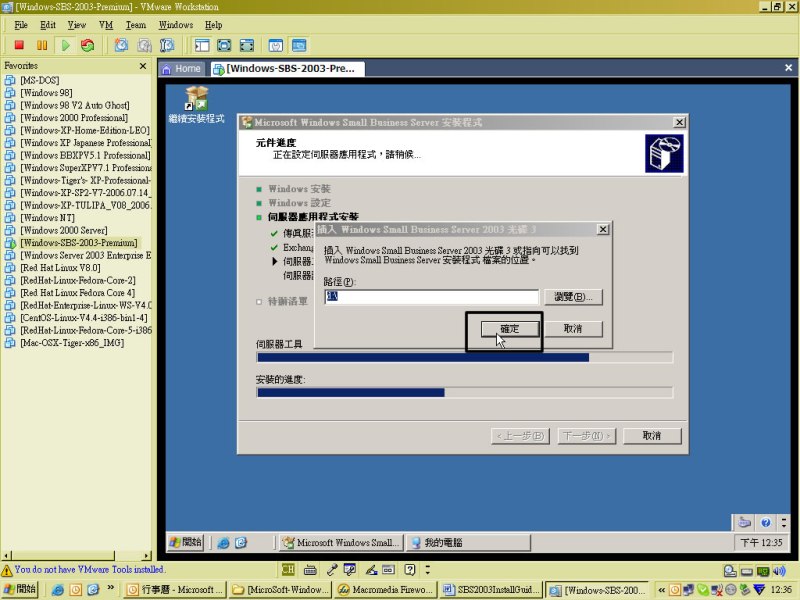Close the Favorites panel
This screenshot has width=800, height=600.
(x=143, y=66)
